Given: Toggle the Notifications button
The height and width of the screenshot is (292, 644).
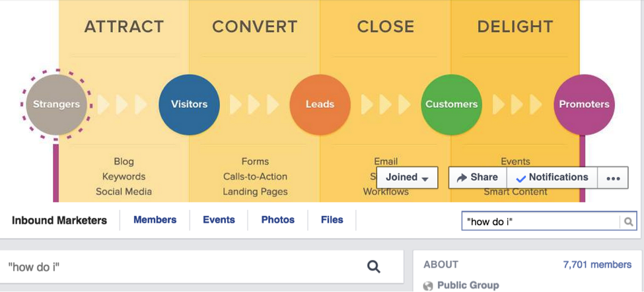Looking at the screenshot, I should pyautogui.click(x=552, y=178).
